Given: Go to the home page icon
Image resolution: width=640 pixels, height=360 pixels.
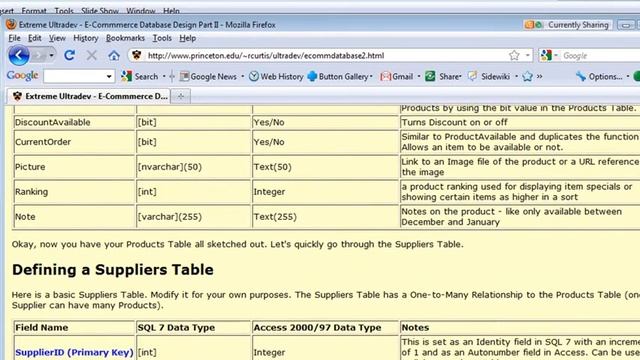Looking at the screenshot, I should point(114,56).
